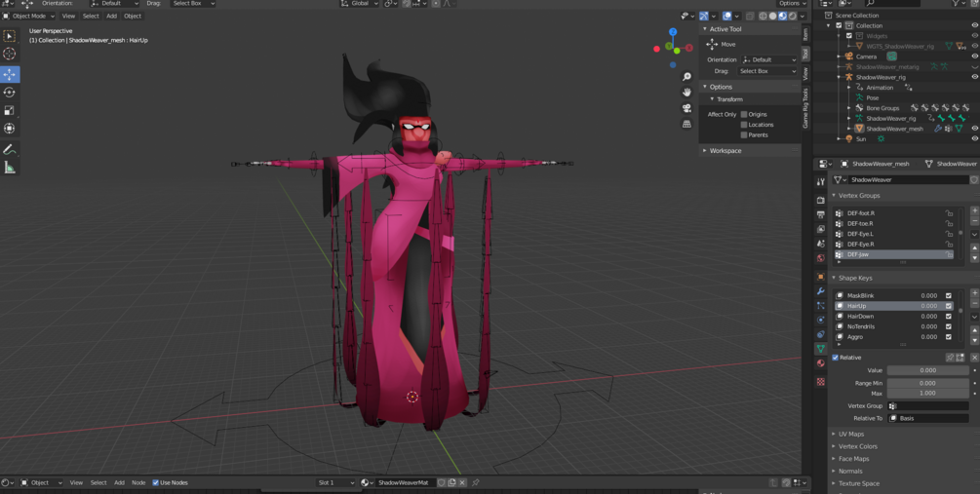The image size is (980, 494).
Task: Open the Slot 1 material slot dropdown
Action: click(335, 482)
